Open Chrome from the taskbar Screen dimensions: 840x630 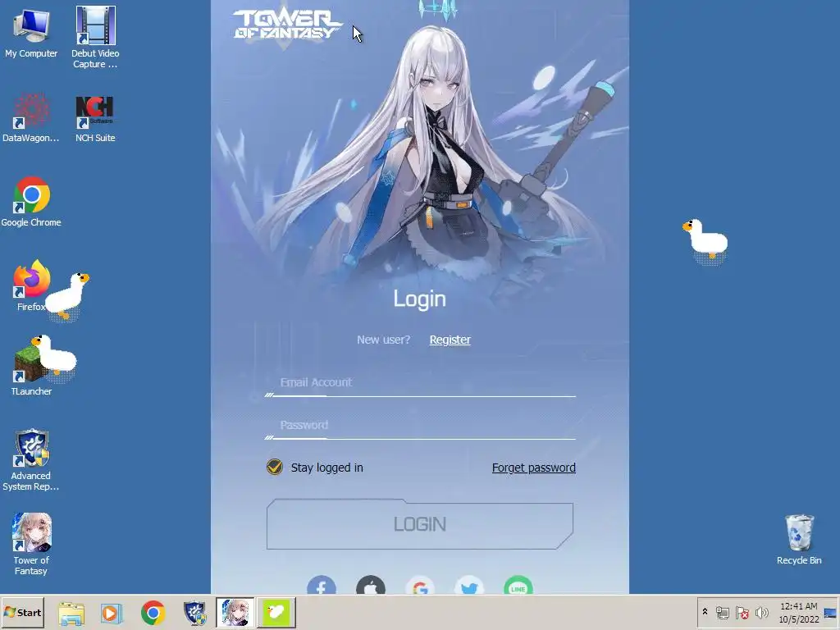[153, 613]
